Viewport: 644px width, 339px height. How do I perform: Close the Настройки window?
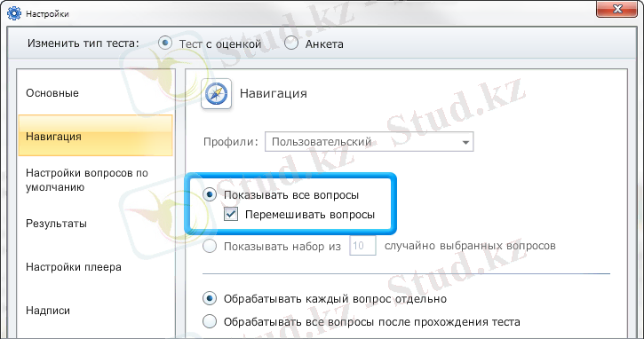pos(616,9)
